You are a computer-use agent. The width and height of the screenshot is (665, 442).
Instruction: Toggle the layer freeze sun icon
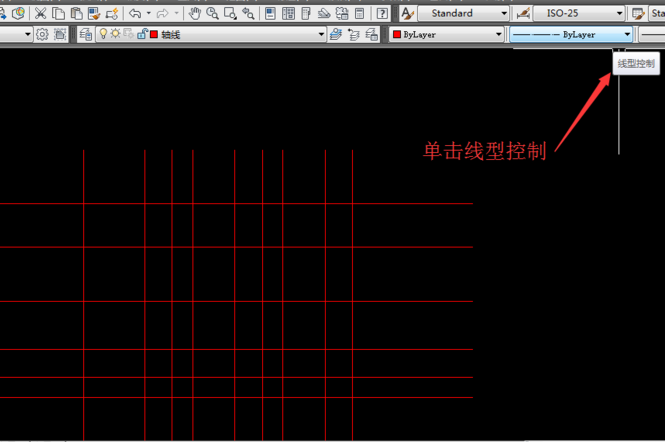(x=116, y=34)
